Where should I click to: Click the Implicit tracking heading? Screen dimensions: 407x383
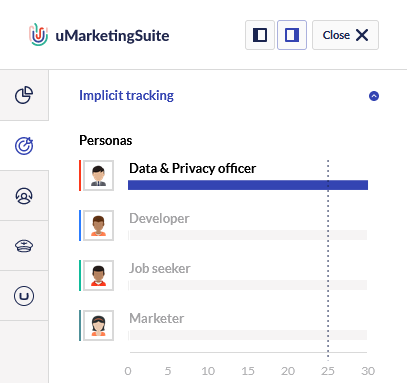(x=126, y=96)
